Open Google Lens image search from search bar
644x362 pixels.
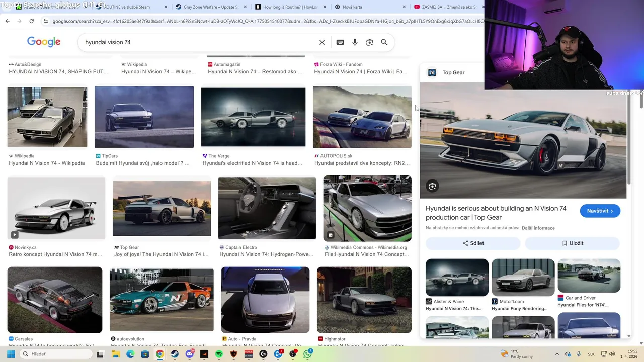point(369,42)
